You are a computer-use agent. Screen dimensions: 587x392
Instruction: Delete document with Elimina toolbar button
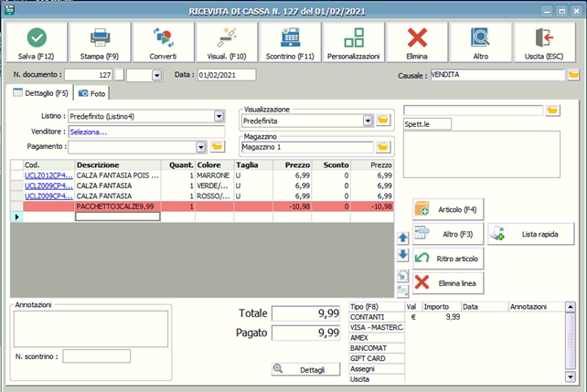pyautogui.click(x=417, y=42)
